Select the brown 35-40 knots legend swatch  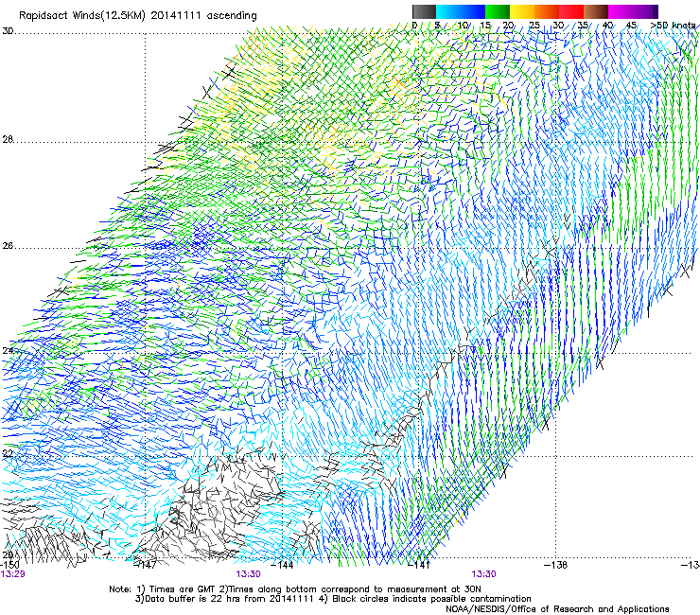(596, 11)
